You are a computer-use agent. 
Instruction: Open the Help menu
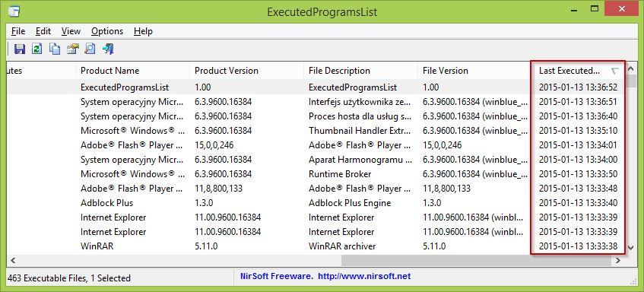144,31
